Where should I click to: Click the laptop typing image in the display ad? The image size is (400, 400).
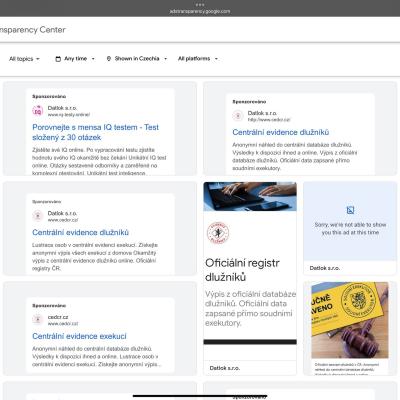coord(250,196)
